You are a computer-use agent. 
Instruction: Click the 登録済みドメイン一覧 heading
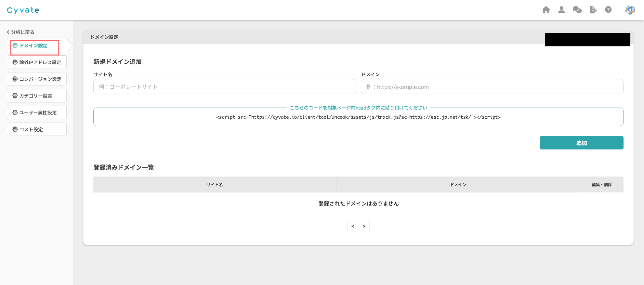point(124,167)
